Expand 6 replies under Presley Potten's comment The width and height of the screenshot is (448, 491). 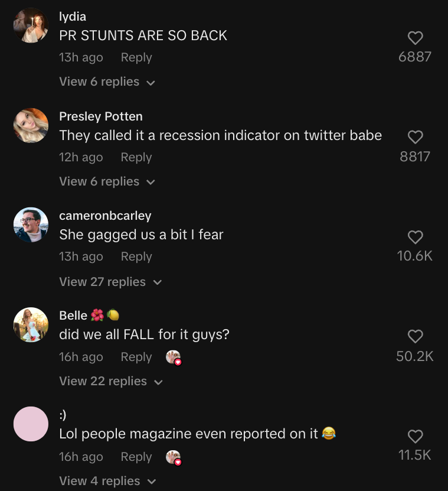click(107, 181)
